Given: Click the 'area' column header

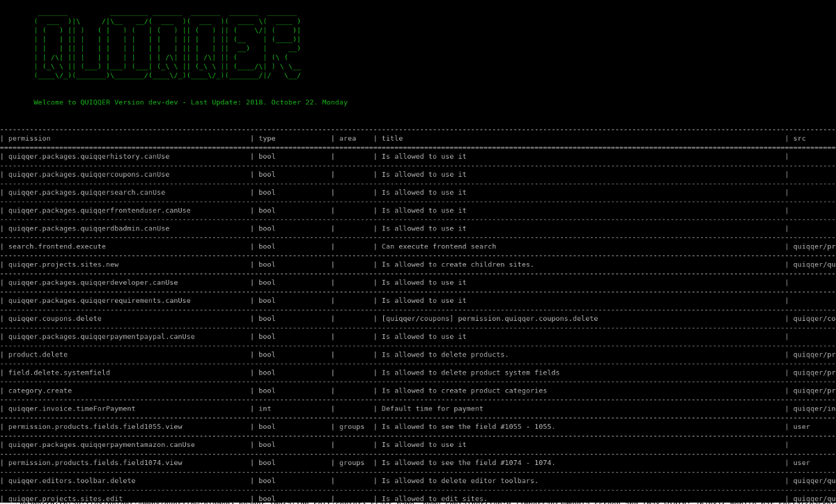Looking at the screenshot, I should 348,138.
